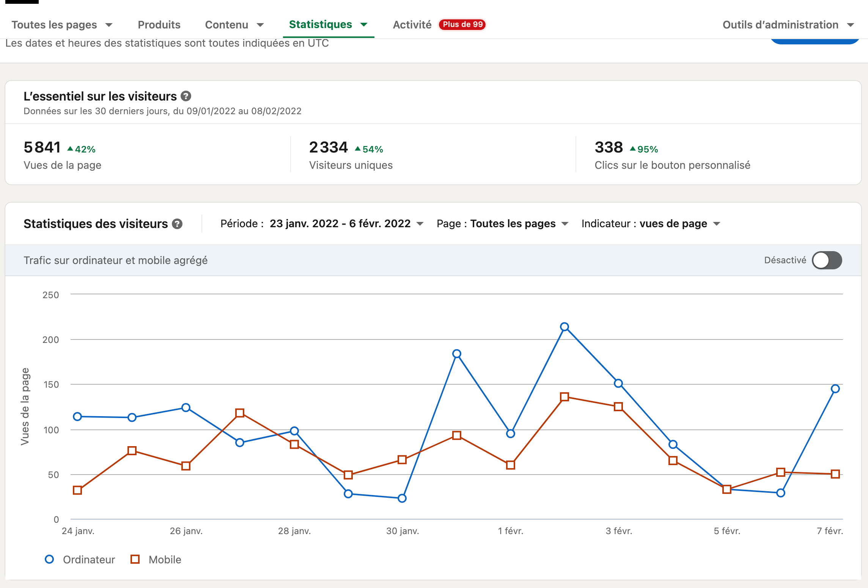Click the Ordinateur data point on 7 févr.
868x588 pixels.
[x=835, y=388]
